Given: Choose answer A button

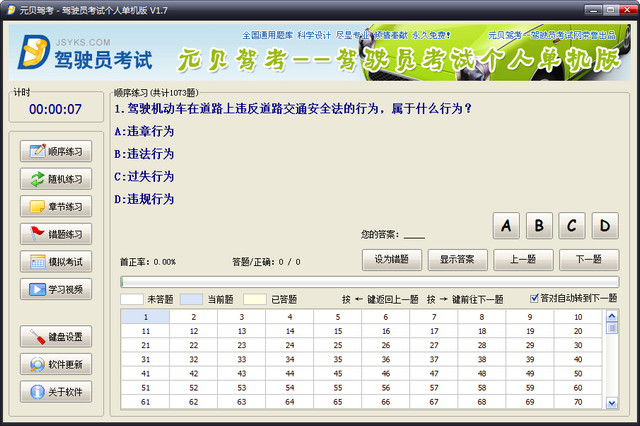Looking at the screenshot, I should 507,226.
